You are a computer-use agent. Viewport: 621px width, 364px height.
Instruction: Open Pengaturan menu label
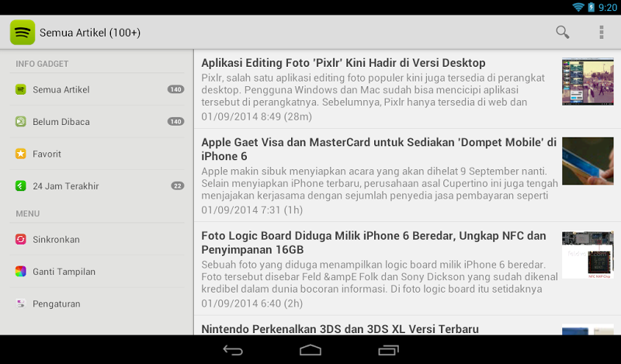(57, 303)
